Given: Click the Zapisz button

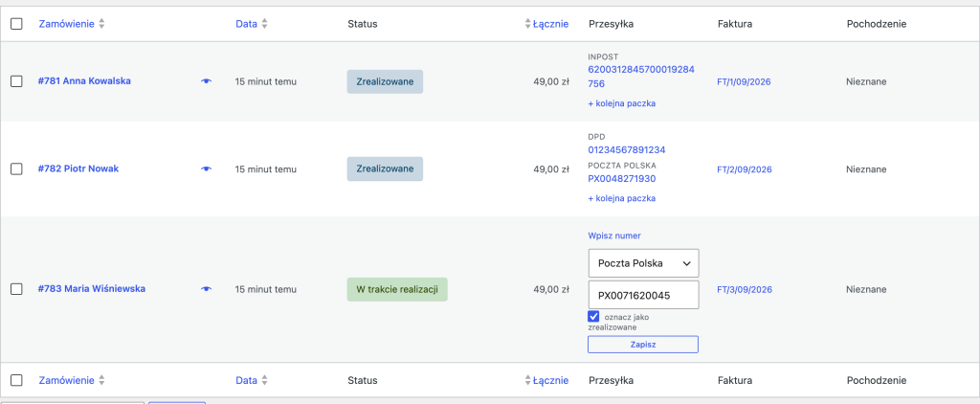Looking at the screenshot, I should (643, 345).
